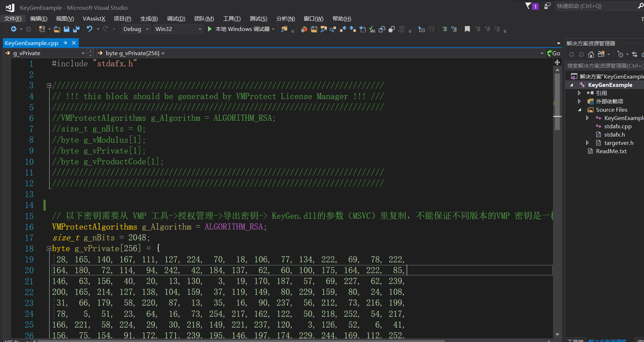Save all files using toolbar icon

coord(76,29)
